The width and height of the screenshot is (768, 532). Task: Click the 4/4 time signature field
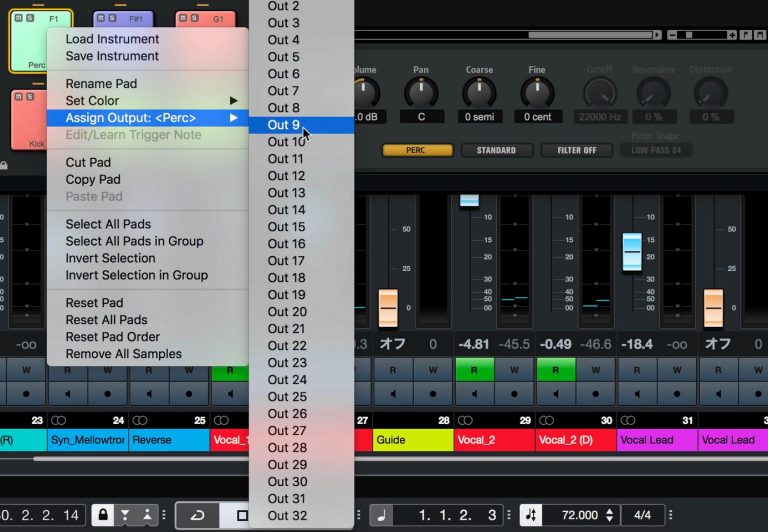tap(643, 515)
